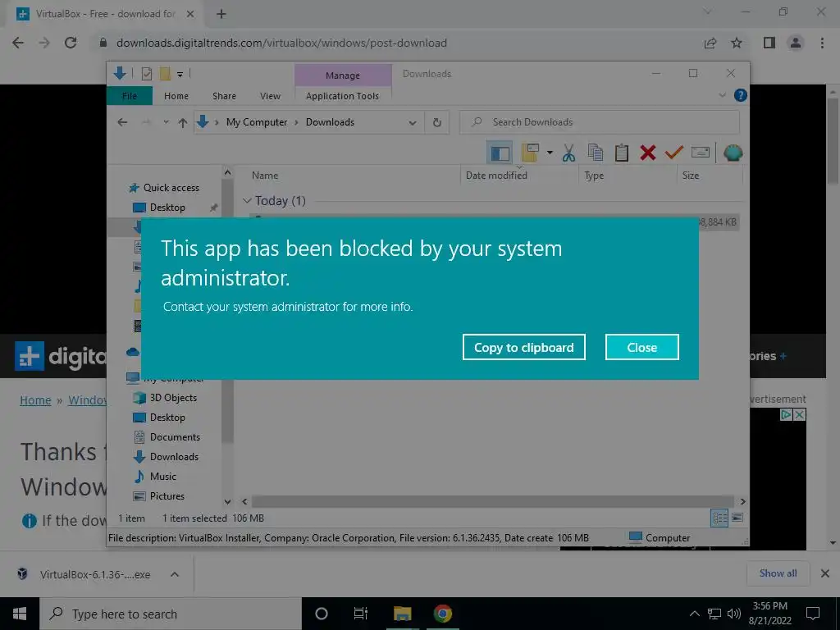This screenshot has width=840, height=630.
Task: Open the Chrome profile icon
Action: (x=796, y=43)
